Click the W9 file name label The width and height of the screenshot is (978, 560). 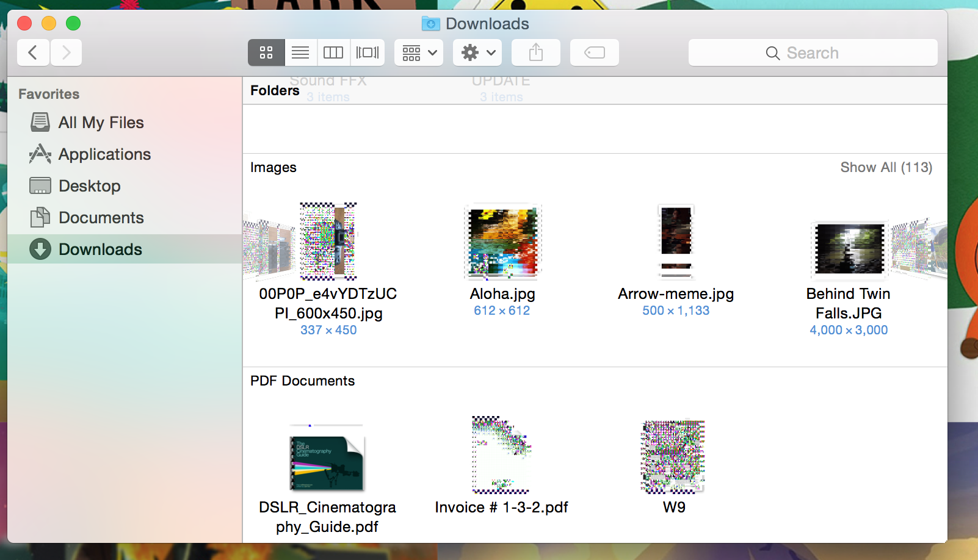point(674,508)
